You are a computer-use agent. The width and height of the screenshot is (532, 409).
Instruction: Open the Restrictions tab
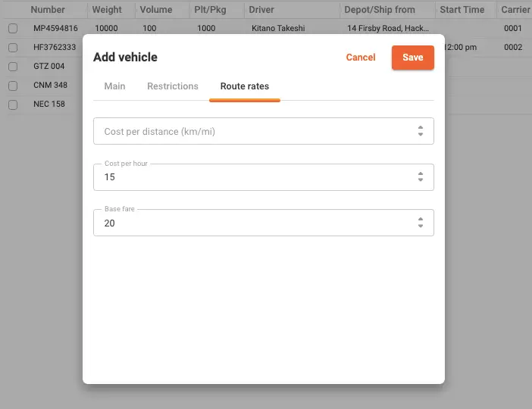tap(173, 86)
